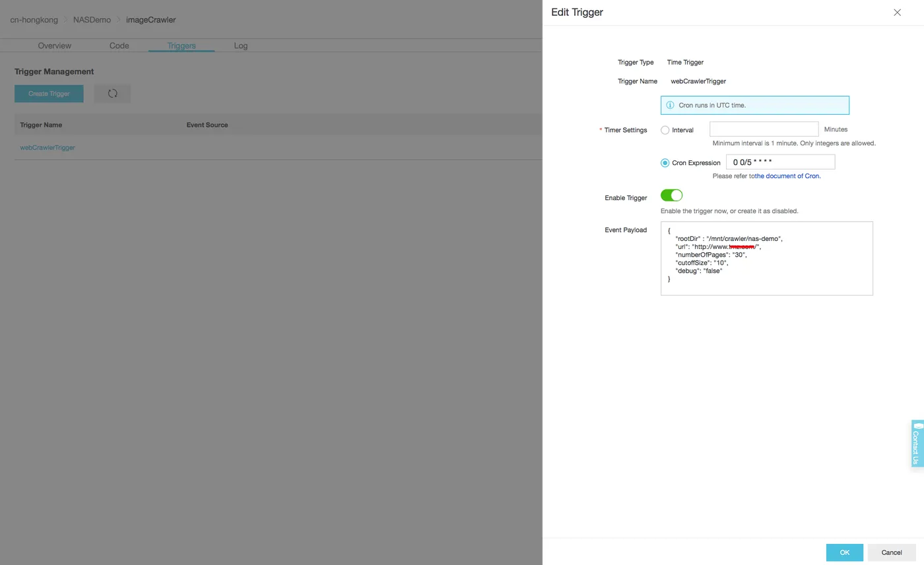
Task: Close the Edit Trigger panel
Action: click(x=897, y=13)
